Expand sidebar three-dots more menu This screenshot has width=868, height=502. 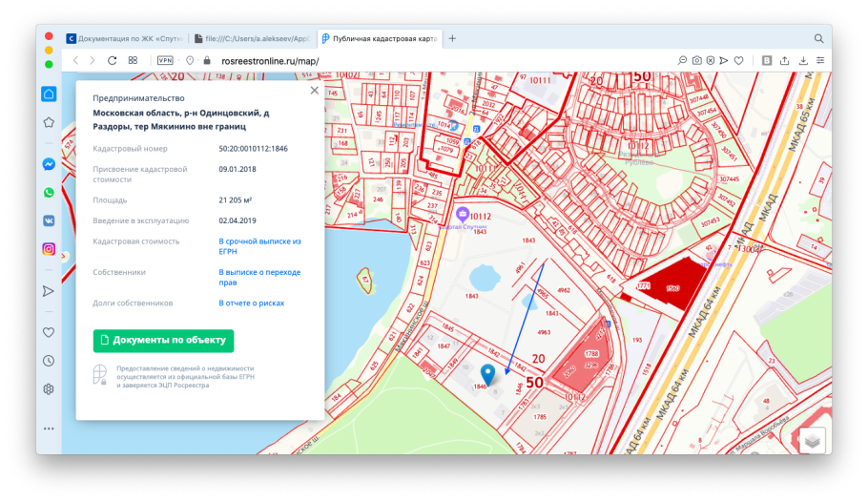click(49, 429)
